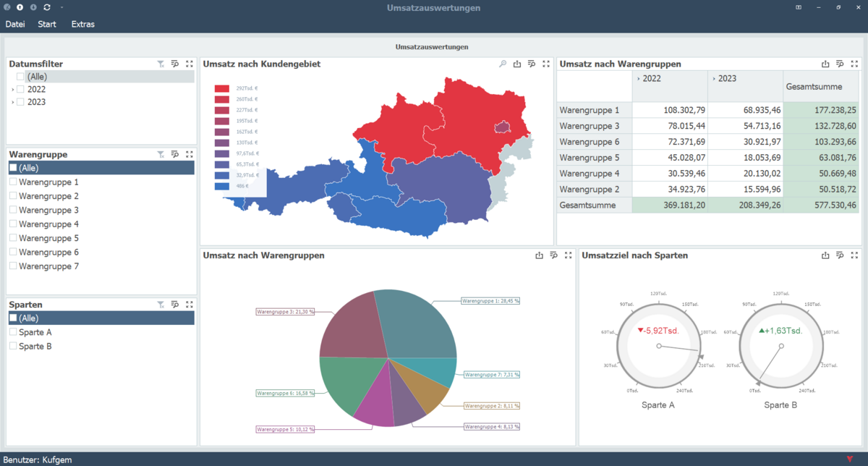The width and height of the screenshot is (868, 466).
Task: Expand the 2023 node in Datumsfilter tree
Action: 12,103
